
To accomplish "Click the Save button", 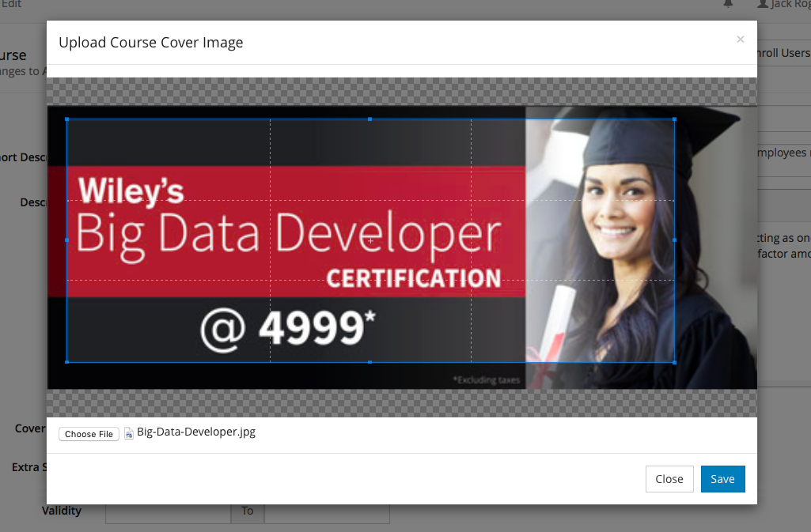I will click(x=722, y=479).
